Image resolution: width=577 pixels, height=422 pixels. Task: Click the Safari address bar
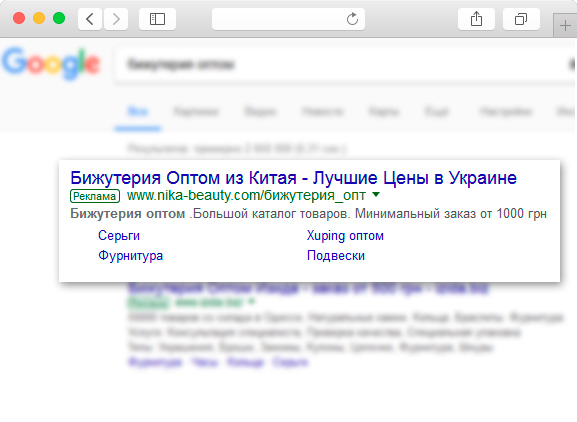(288, 19)
